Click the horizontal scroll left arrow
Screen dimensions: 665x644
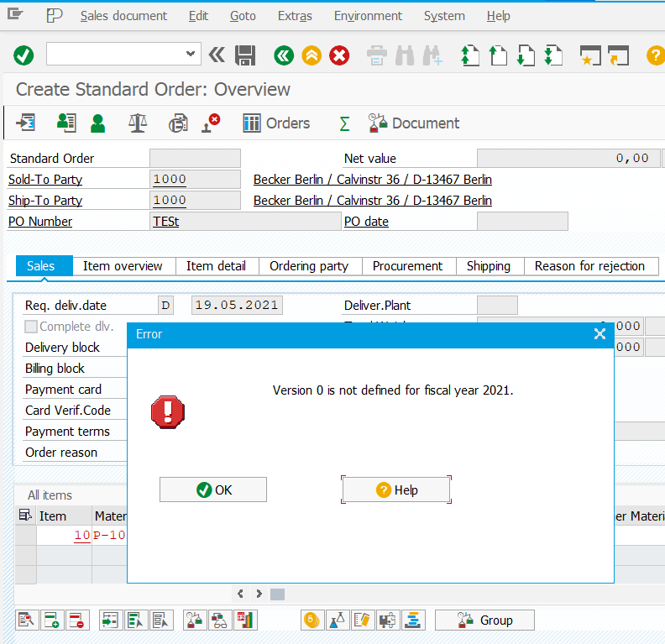(240, 594)
